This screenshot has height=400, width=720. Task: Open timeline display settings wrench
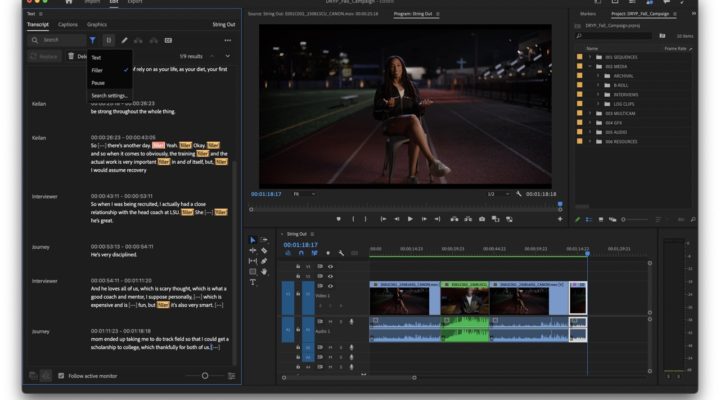point(341,253)
